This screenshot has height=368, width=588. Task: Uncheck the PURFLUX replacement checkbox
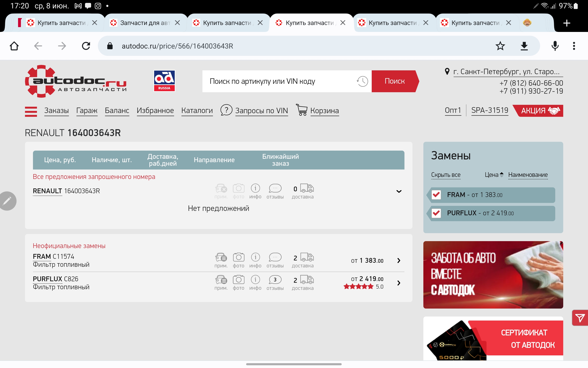[x=436, y=213]
